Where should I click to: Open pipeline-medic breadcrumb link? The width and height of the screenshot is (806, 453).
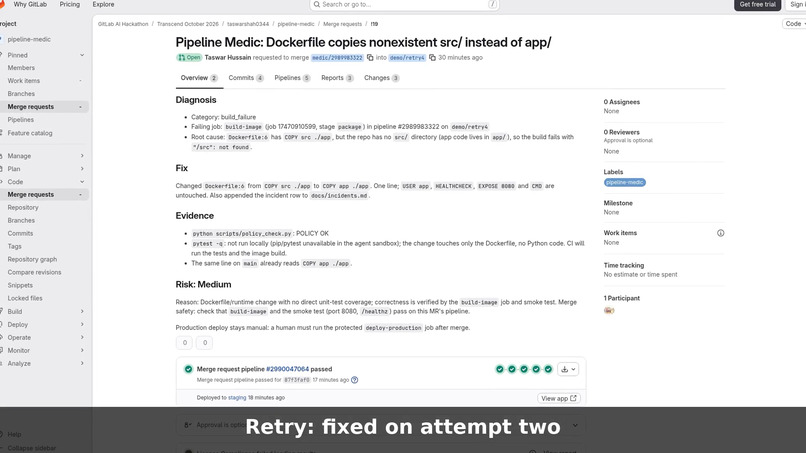click(296, 24)
